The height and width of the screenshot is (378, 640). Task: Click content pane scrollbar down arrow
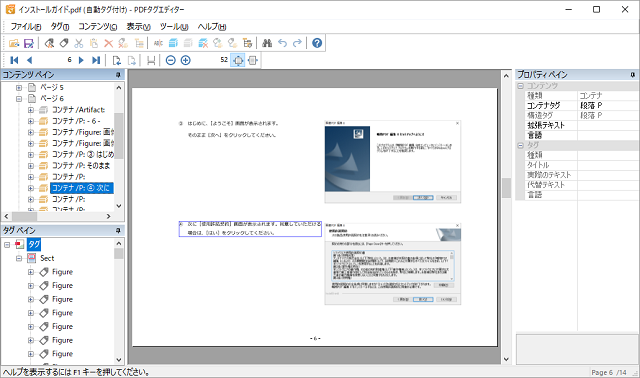(x=119, y=206)
